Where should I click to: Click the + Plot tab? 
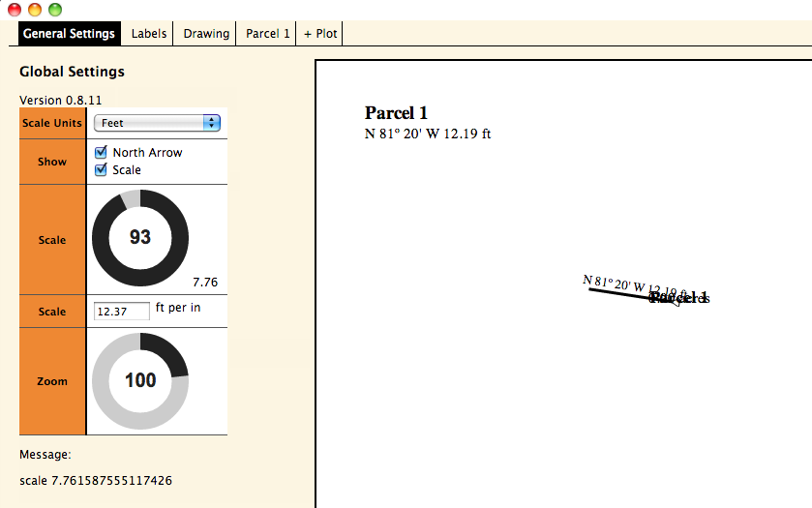(x=320, y=33)
